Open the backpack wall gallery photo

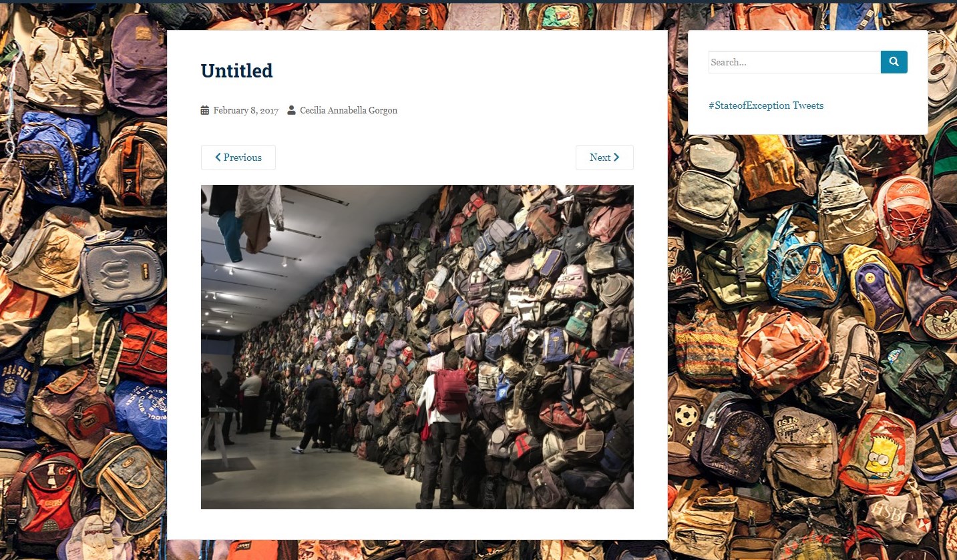click(417, 347)
